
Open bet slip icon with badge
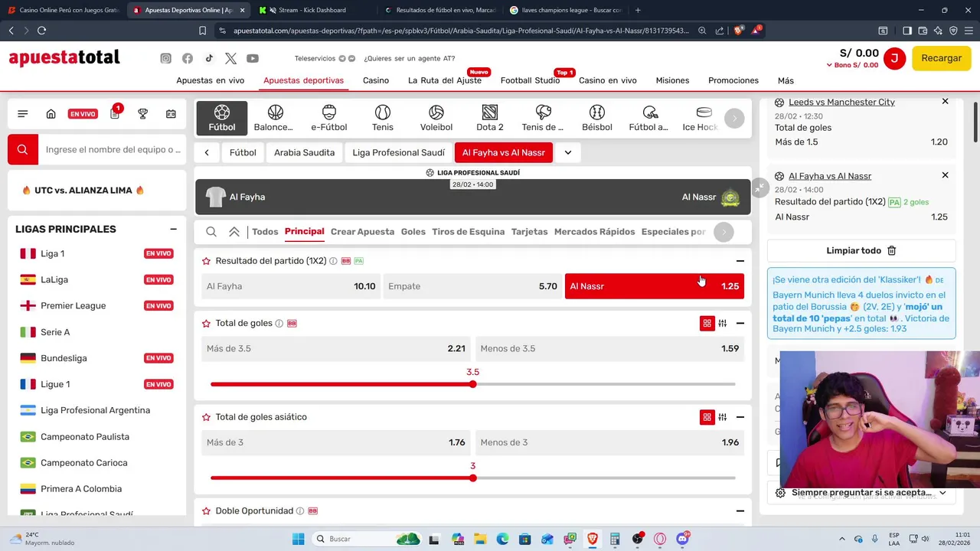[115, 113]
